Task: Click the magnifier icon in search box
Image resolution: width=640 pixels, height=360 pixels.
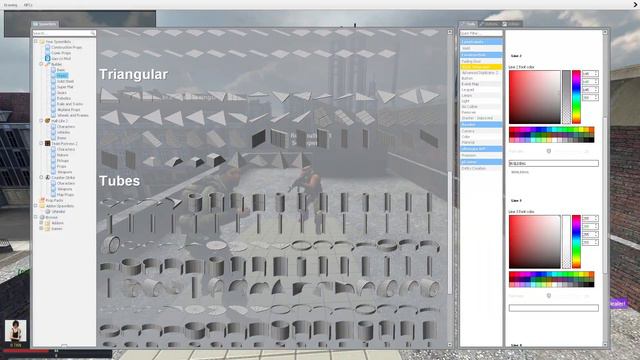Action: pos(93,33)
